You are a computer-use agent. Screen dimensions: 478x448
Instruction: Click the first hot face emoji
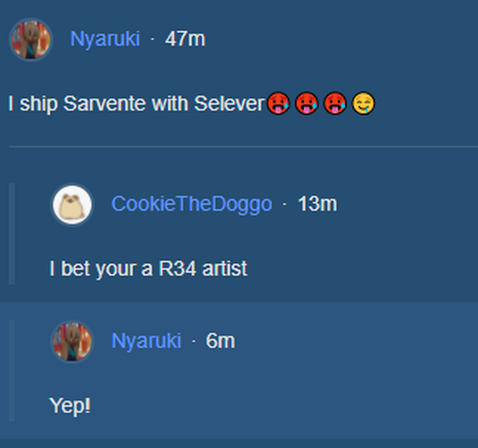(278, 103)
